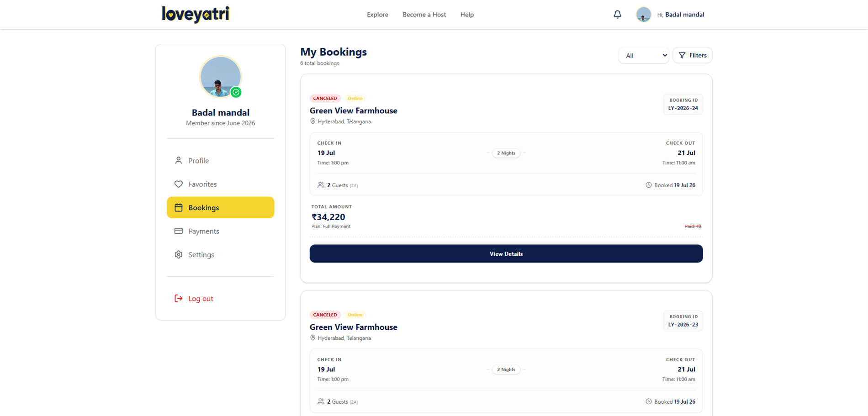
Task: Select Bookings in the sidebar
Action: (x=221, y=208)
